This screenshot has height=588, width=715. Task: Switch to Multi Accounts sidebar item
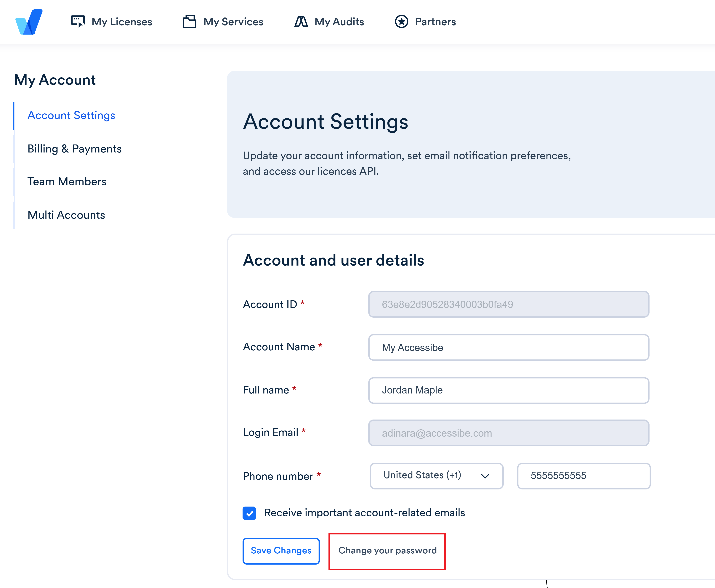(66, 215)
